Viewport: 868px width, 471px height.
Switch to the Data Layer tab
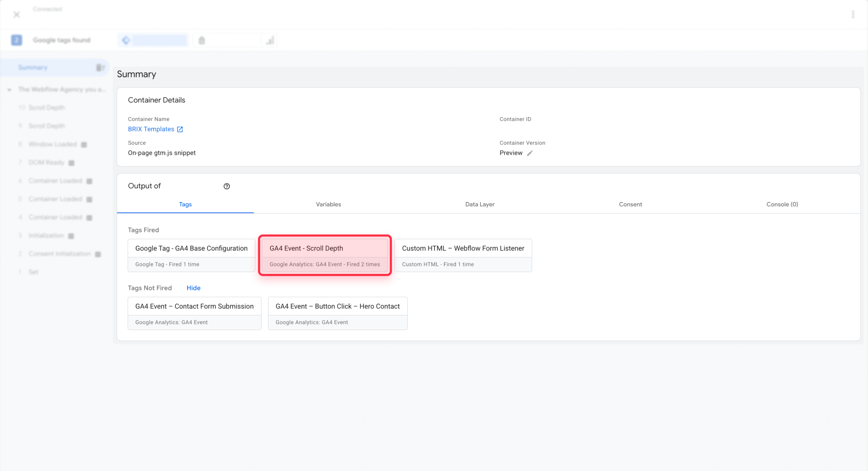[480, 204]
